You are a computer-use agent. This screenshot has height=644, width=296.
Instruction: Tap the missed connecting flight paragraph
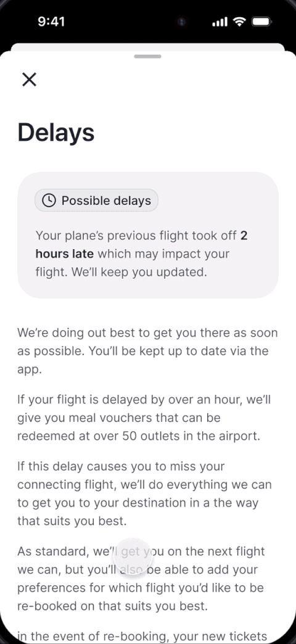click(144, 493)
